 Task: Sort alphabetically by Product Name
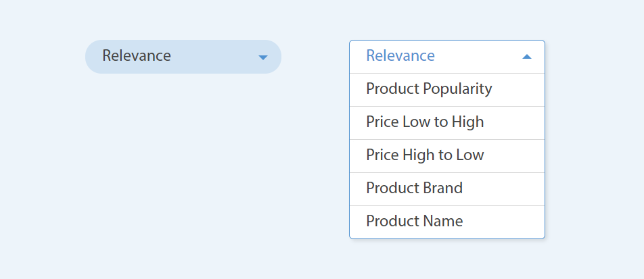click(x=447, y=222)
